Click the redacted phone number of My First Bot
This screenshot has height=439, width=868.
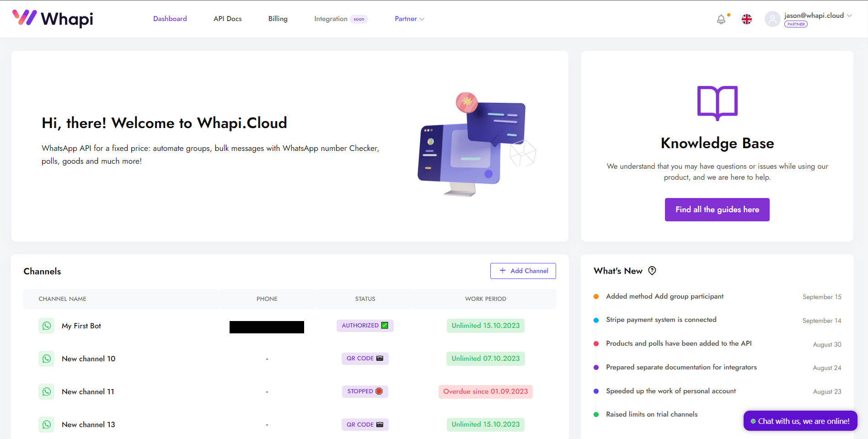[x=267, y=327]
